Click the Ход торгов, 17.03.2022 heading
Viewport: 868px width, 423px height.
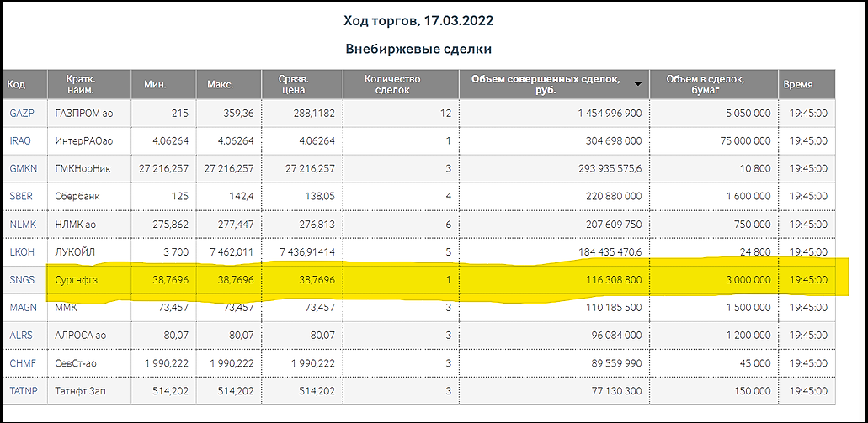click(x=418, y=22)
